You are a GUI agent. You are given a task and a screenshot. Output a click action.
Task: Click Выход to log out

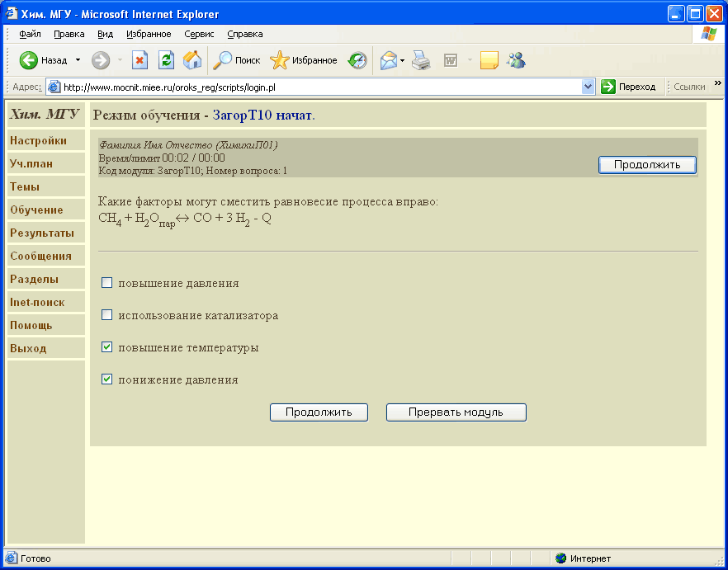pyautogui.click(x=46, y=349)
